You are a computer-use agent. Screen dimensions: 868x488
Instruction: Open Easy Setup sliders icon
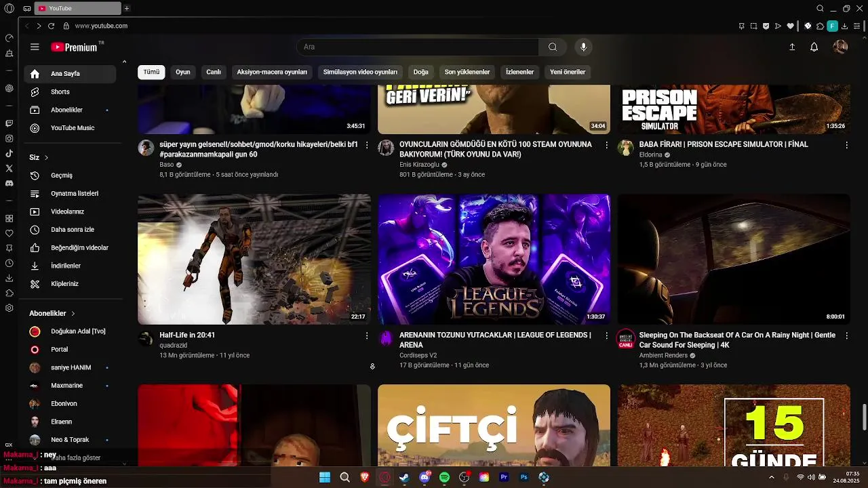pos(857,26)
